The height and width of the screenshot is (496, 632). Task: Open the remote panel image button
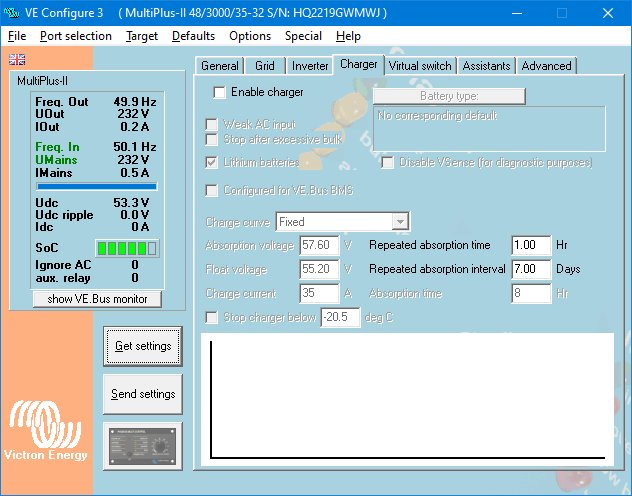click(143, 446)
